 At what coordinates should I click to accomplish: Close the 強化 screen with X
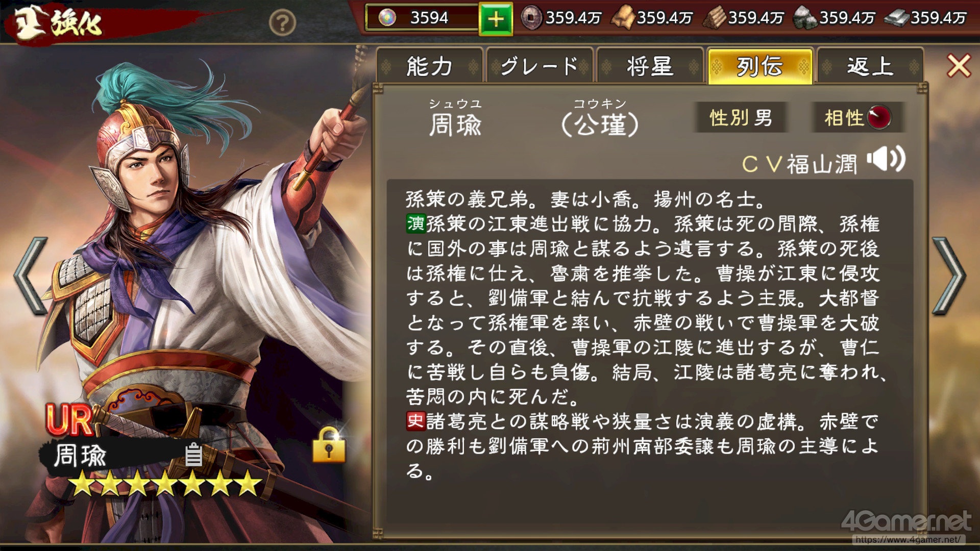click(959, 66)
